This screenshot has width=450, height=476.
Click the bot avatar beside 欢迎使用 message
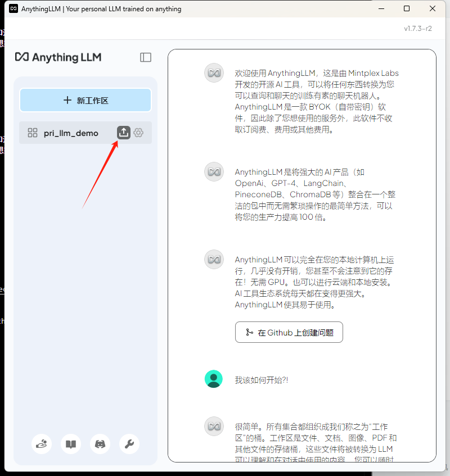click(x=214, y=73)
